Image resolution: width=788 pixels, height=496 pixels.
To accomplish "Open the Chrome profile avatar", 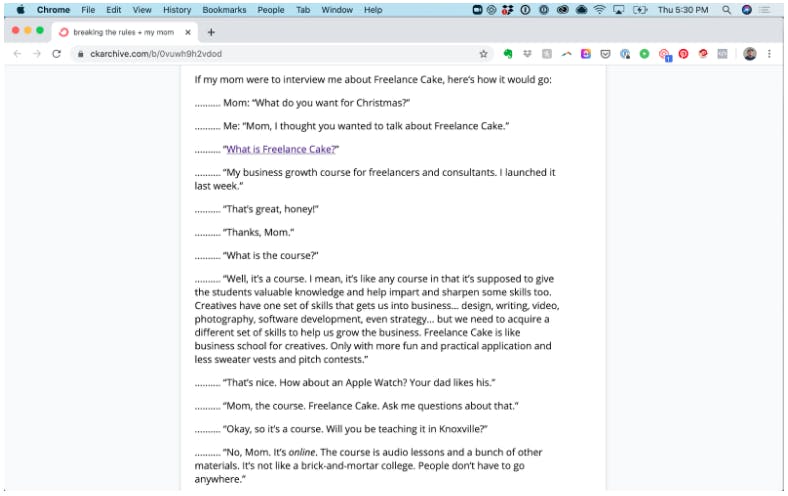I will [749, 54].
